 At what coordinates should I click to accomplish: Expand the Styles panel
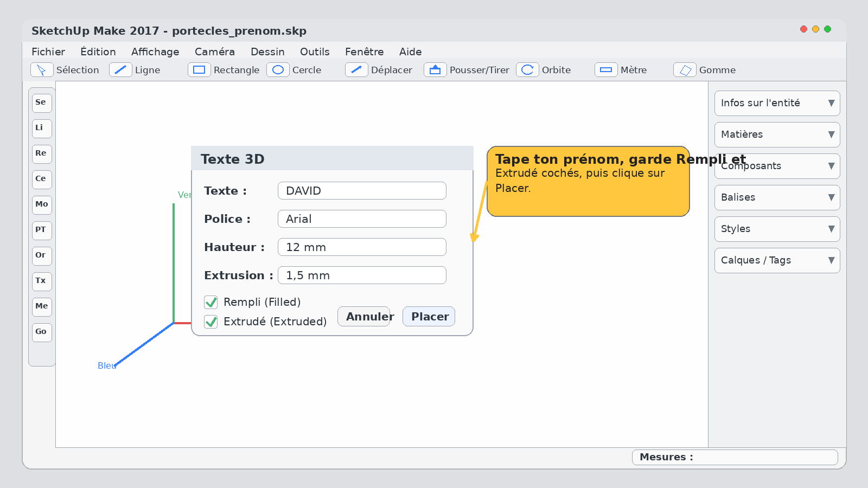pos(777,229)
